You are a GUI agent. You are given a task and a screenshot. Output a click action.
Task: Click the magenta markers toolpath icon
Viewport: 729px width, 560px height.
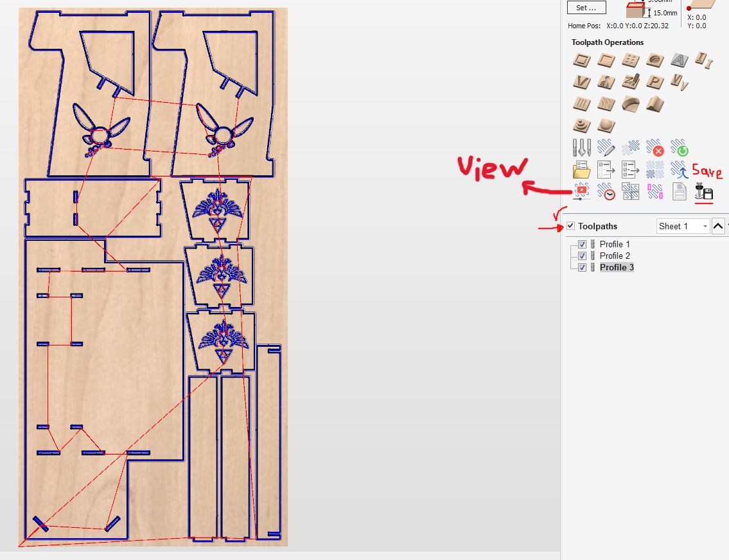tap(655, 191)
